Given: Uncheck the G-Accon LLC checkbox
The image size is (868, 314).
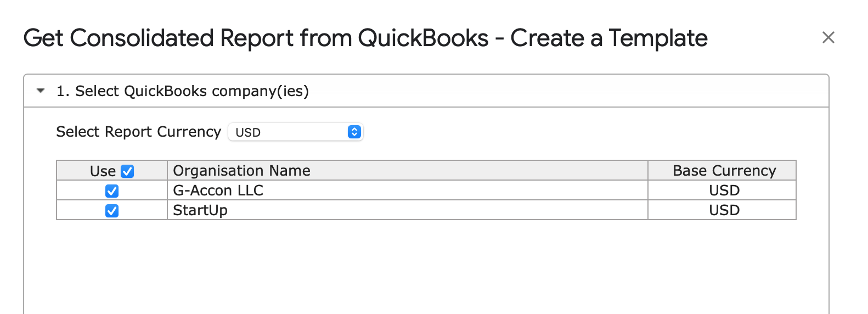Looking at the screenshot, I should point(112,191).
